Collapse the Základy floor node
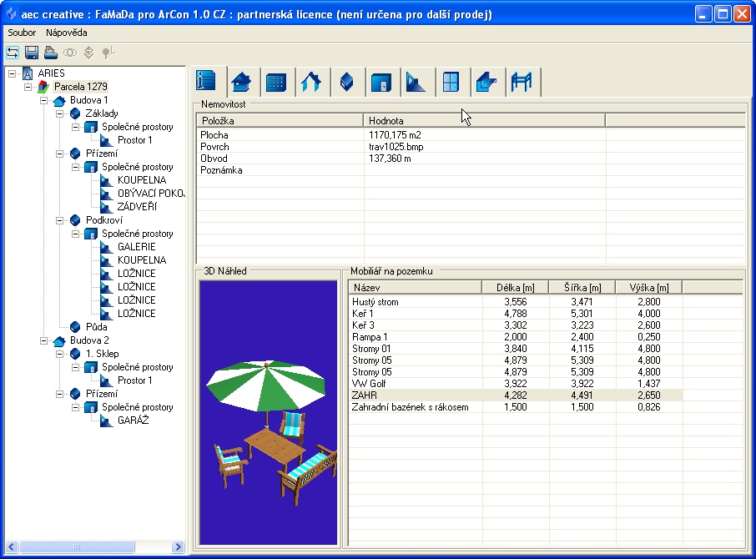This screenshot has width=756, height=559. pos(60,113)
